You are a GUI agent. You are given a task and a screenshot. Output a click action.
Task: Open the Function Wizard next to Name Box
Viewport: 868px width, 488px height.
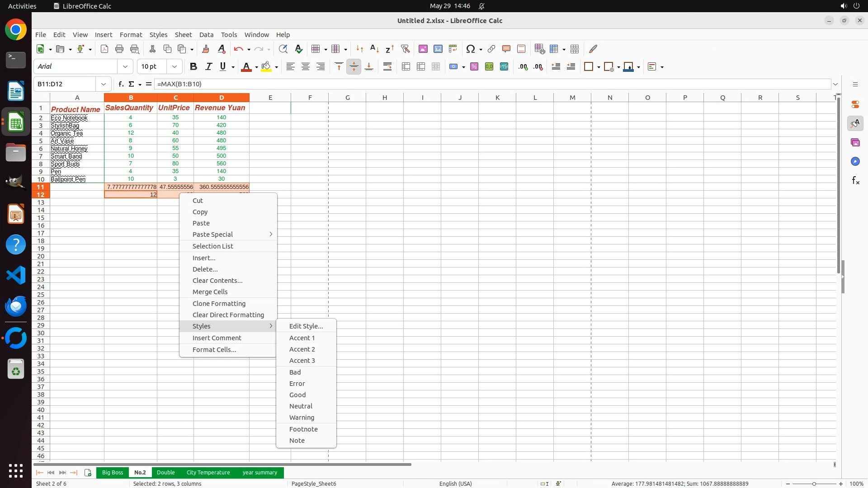point(121,84)
